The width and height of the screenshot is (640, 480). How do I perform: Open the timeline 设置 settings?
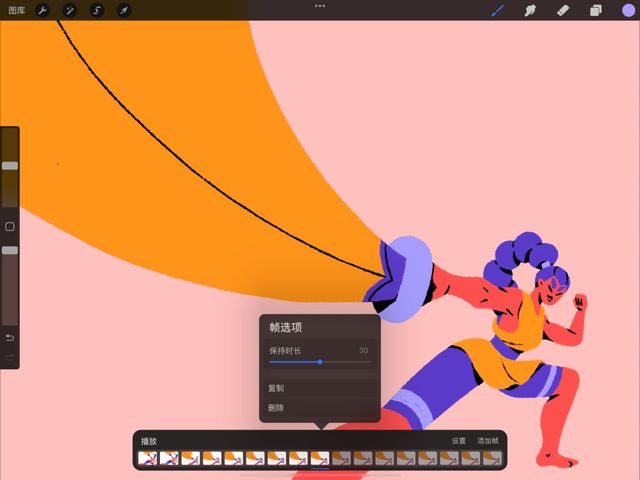click(459, 441)
